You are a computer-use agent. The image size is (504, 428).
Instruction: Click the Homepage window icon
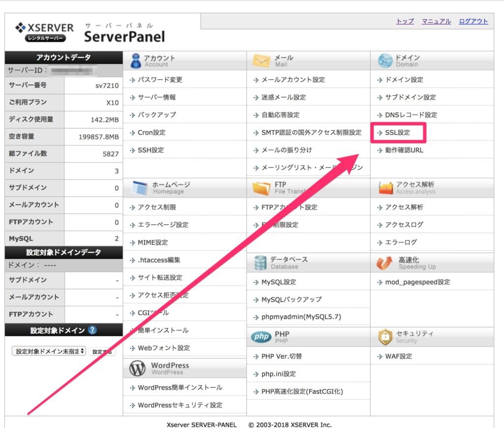pyautogui.click(x=140, y=188)
